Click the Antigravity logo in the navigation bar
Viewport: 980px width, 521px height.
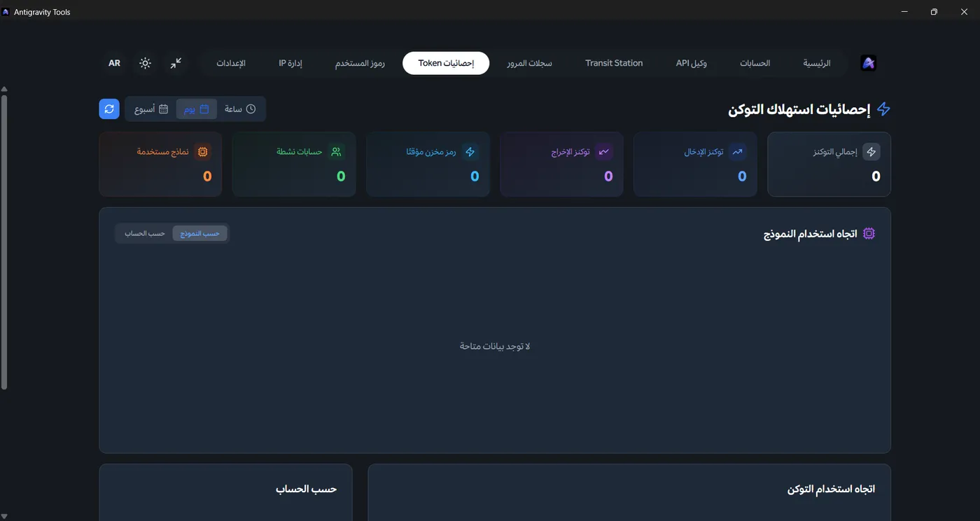pyautogui.click(x=868, y=63)
